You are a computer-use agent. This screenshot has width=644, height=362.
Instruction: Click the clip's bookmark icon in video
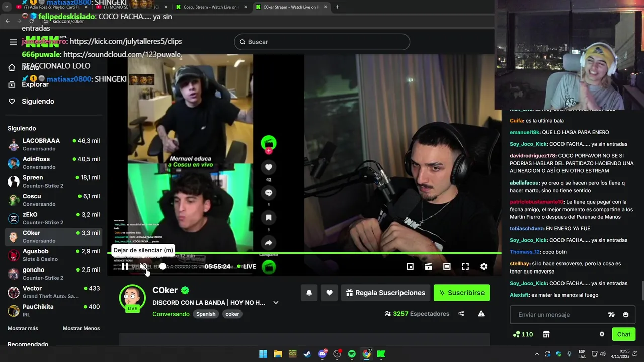[x=269, y=218]
